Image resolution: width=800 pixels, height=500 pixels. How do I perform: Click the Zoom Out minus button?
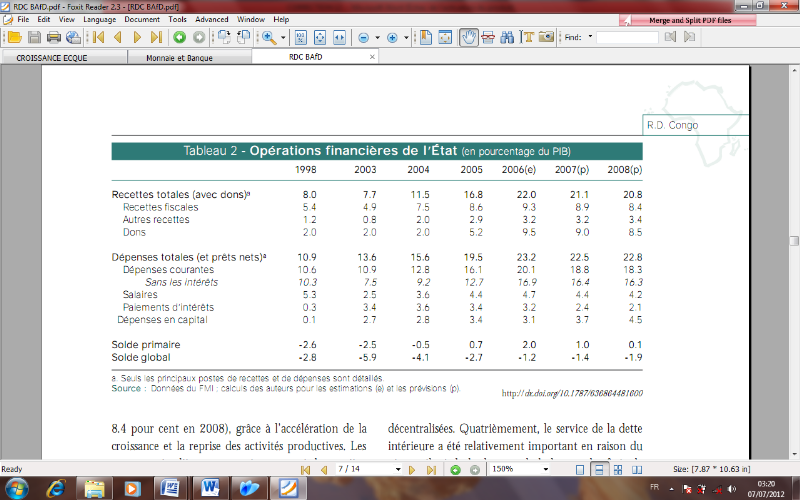click(363, 38)
